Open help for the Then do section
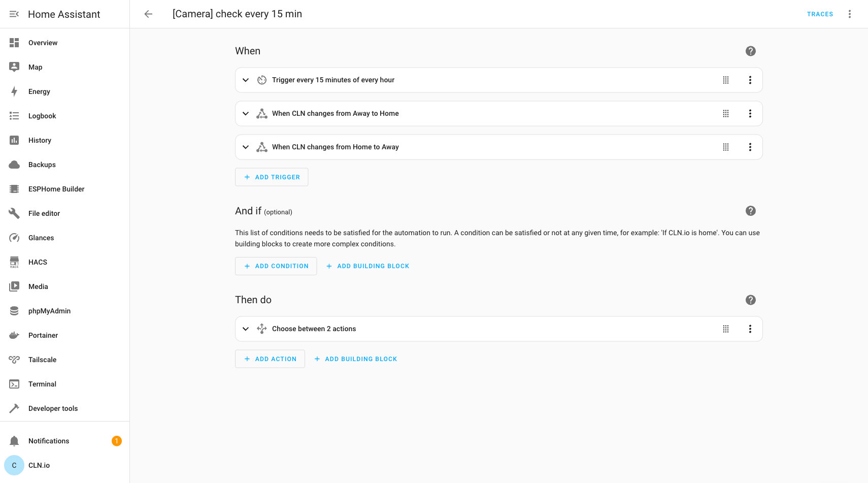Image resolution: width=868 pixels, height=483 pixels. point(751,300)
